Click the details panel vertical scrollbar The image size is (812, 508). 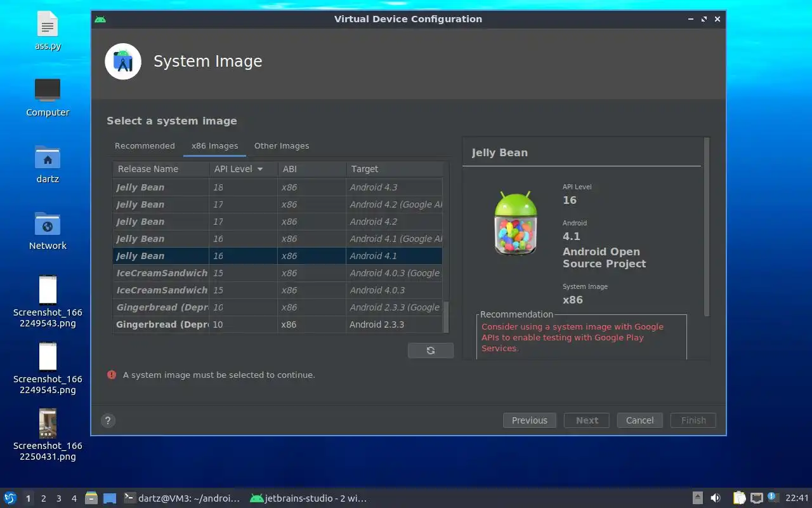click(x=706, y=227)
